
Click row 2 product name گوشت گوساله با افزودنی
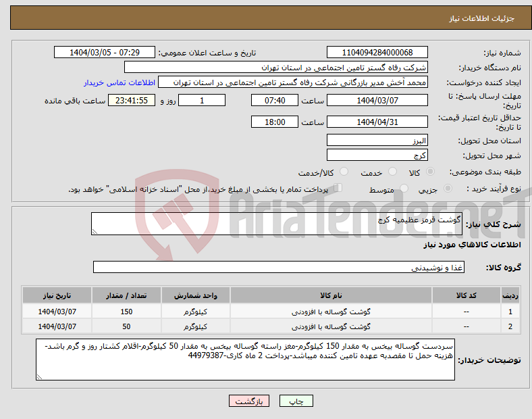pyautogui.click(x=331, y=326)
